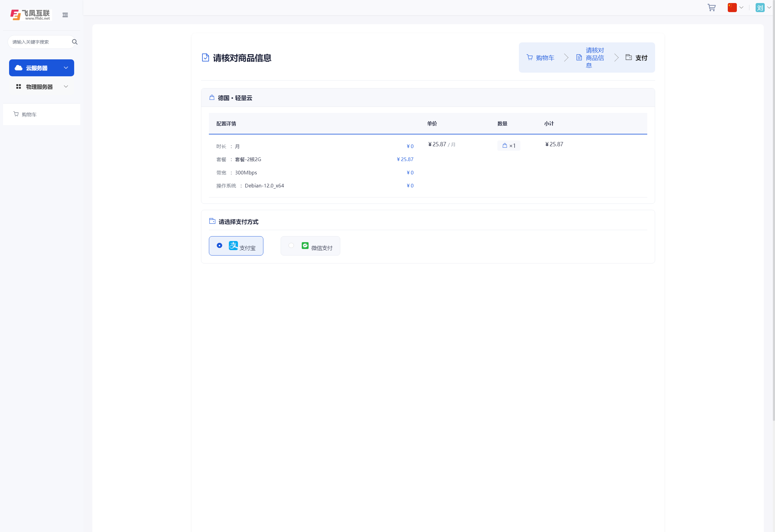Click the 飞凤互联 logo

coord(30,15)
